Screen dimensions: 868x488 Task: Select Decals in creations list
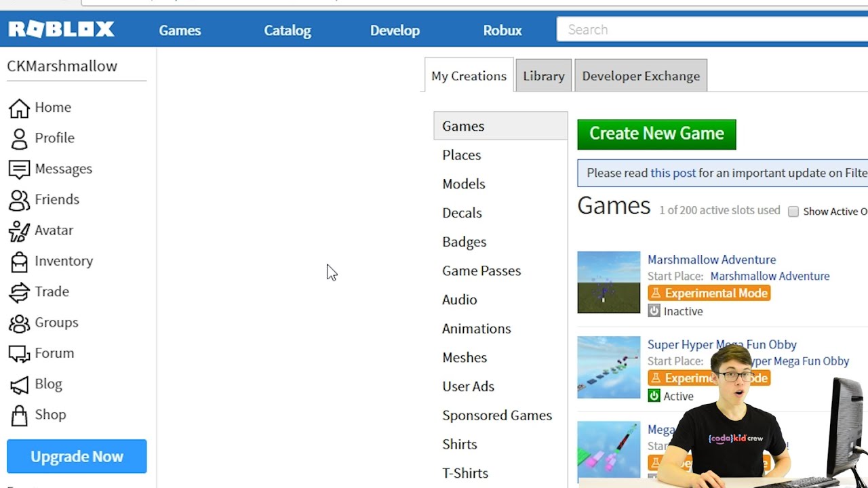click(462, 213)
